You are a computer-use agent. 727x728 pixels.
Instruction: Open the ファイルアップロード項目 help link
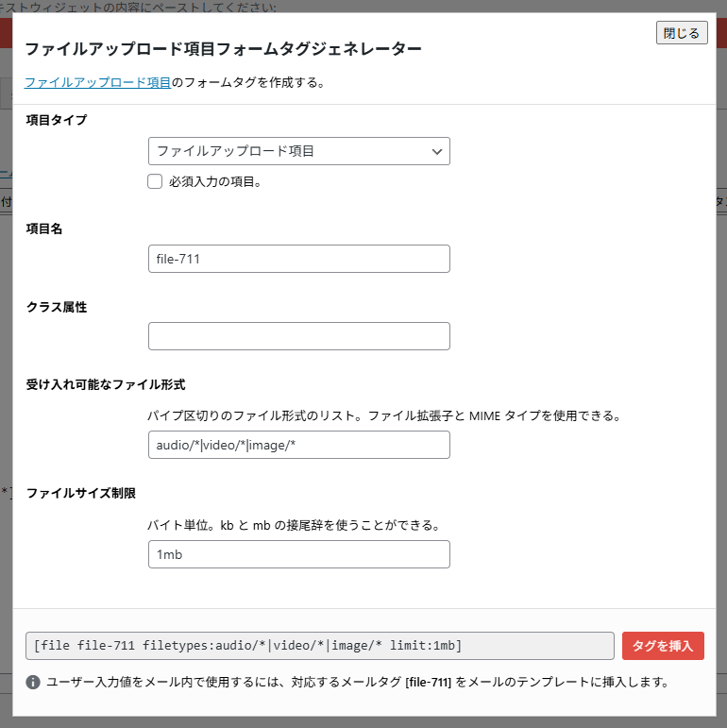pyautogui.click(x=97, y=82)
